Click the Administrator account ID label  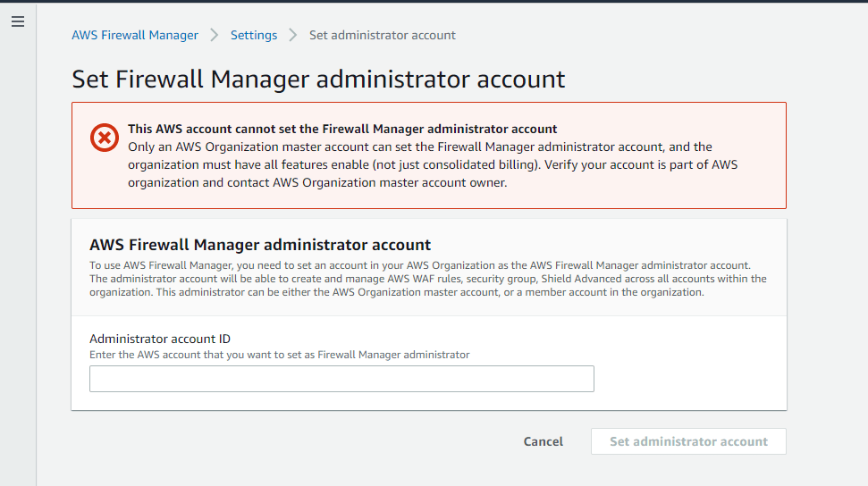pyautogui.click(x=160, y=339)
